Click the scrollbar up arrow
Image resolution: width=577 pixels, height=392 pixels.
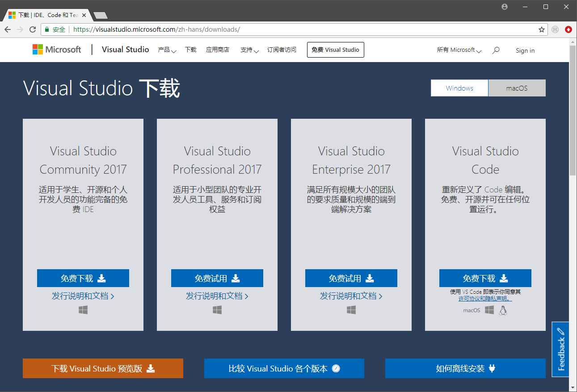click(x=573, y=42)
